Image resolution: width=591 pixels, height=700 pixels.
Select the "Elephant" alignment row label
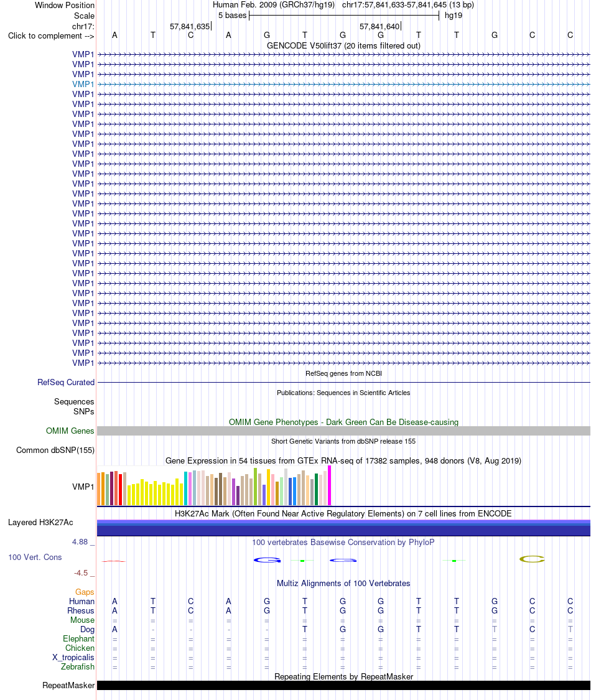(x=78, y=639)
